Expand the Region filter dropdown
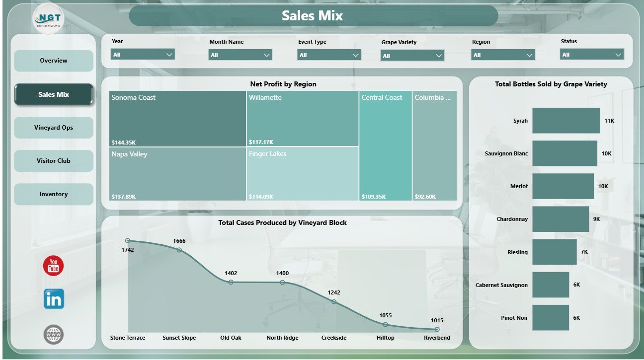Screen dimensions: 644x360 [503, 55]
